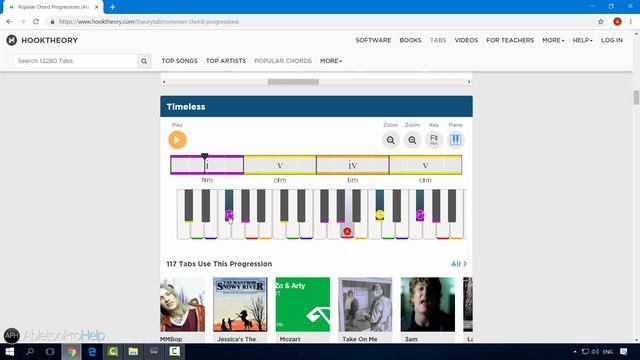Click the search magnifier button
640x360 pixels.
pos(144,61)
